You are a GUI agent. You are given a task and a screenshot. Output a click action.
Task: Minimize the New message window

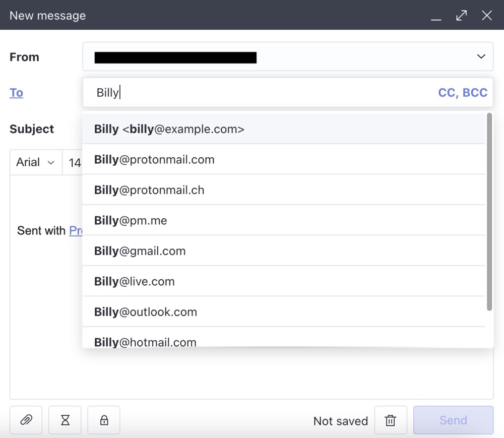tap(436, 16)
